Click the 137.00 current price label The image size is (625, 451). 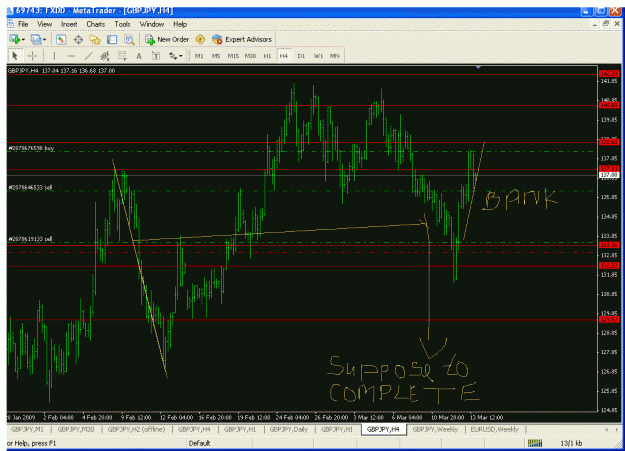tap(609, 175)
